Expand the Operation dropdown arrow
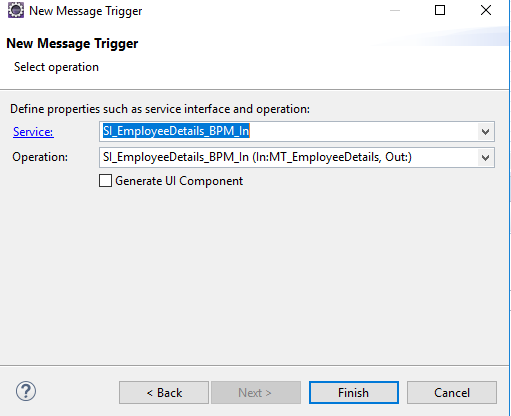 coord(485,157)
